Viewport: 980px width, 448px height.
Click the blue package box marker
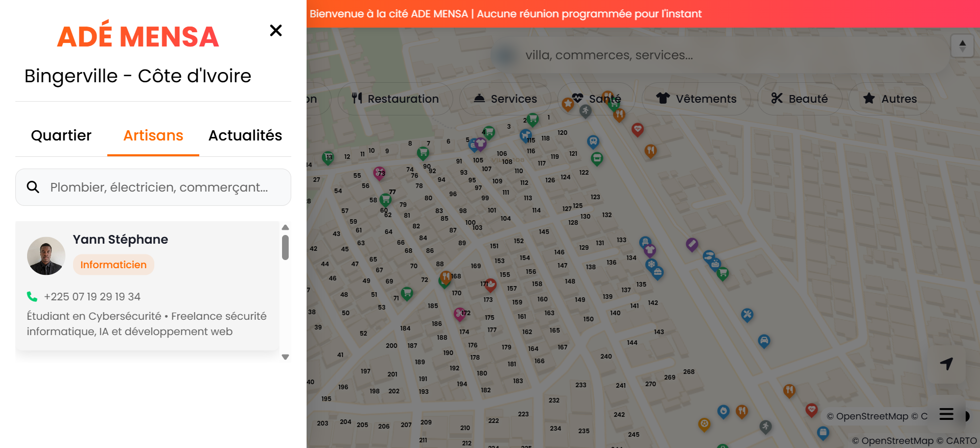click(x=823, y=433)
